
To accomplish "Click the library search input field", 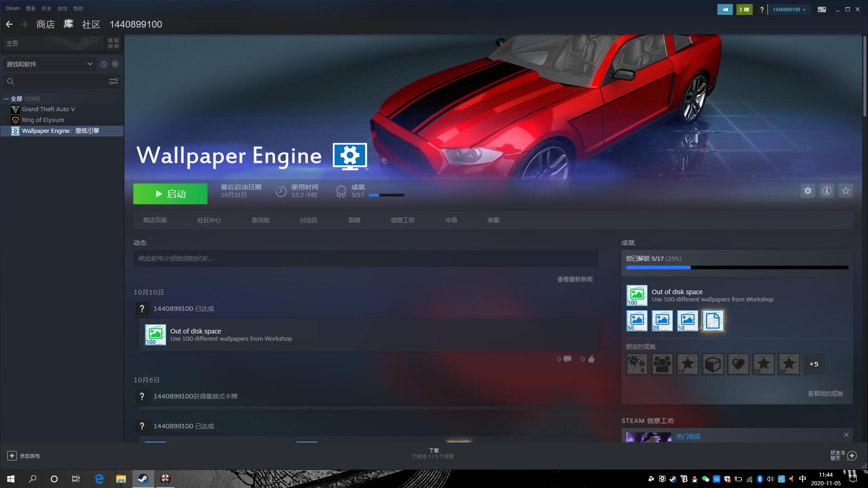I will coord(54,81).
